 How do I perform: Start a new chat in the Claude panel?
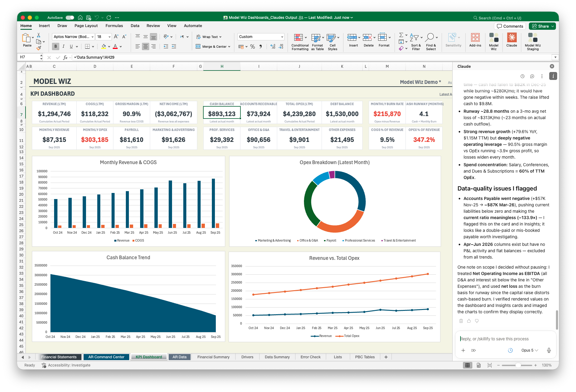click(x=532, y=76)
